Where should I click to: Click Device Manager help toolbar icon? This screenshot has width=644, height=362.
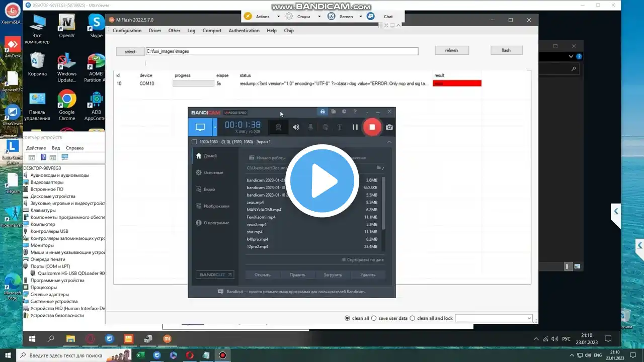click(44, 157)
